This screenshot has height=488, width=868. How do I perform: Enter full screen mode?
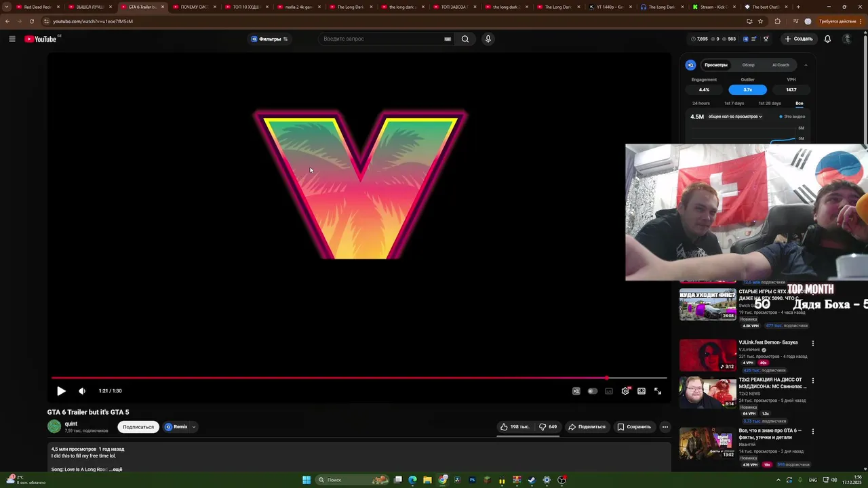point(658,391)
